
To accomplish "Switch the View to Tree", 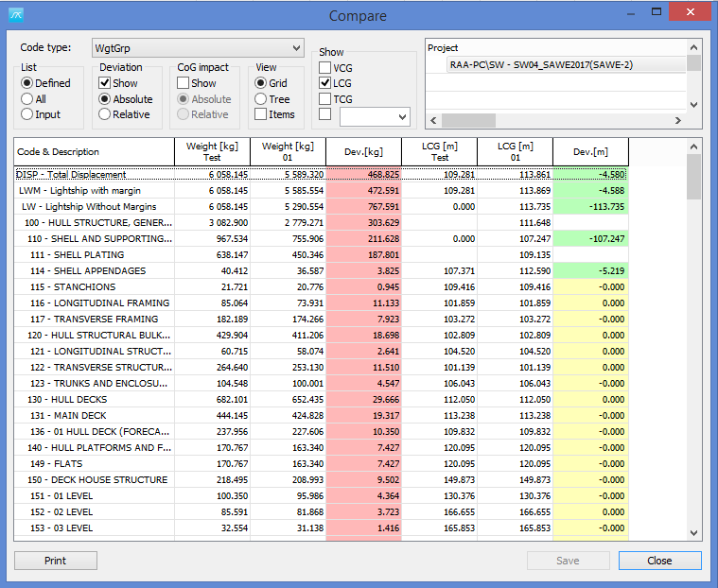I will (x=260, y=99).
